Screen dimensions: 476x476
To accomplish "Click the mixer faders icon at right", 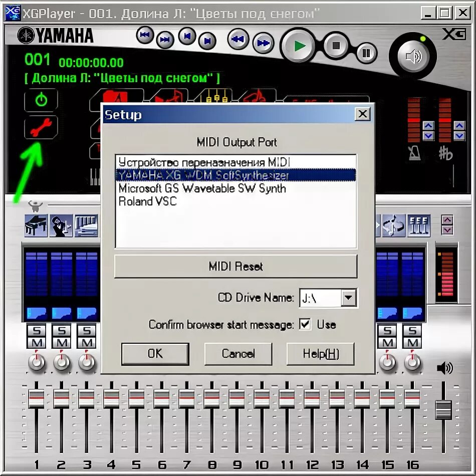I will pyautogui.click(x=418, y=225).
